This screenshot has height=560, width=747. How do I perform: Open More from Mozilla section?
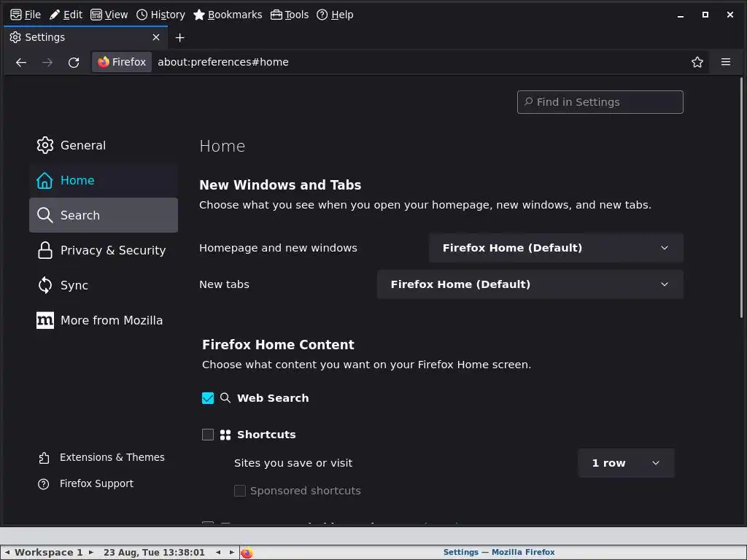104,320
